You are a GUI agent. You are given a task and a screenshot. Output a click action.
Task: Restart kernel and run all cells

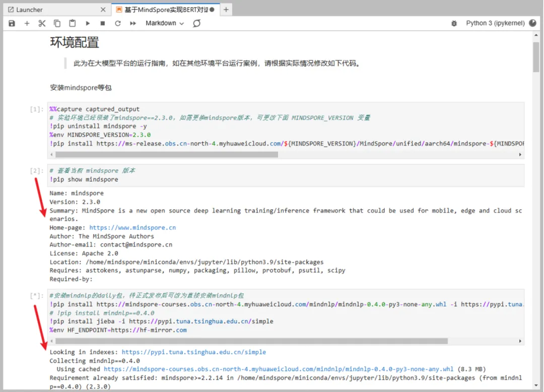[133, 23]
